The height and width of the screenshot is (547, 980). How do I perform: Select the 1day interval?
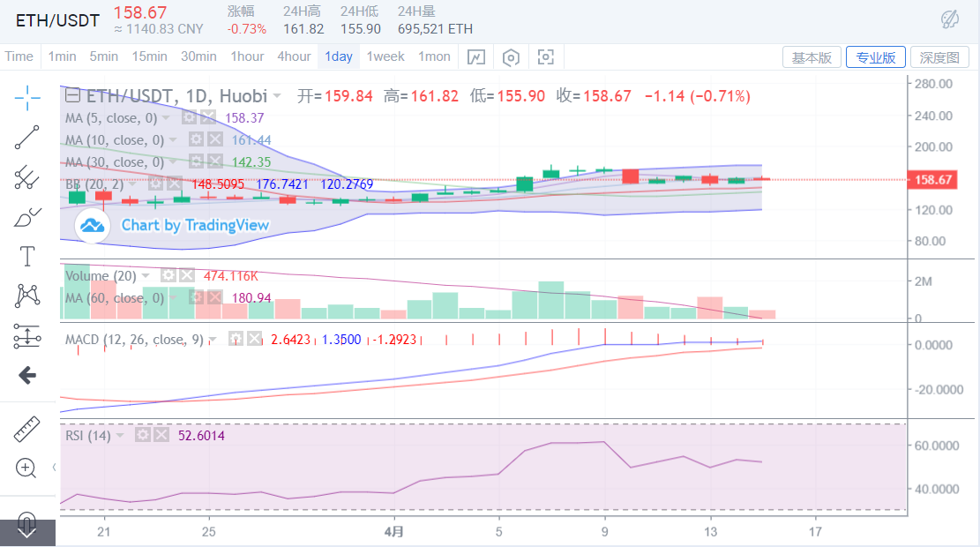click(339, 56)
